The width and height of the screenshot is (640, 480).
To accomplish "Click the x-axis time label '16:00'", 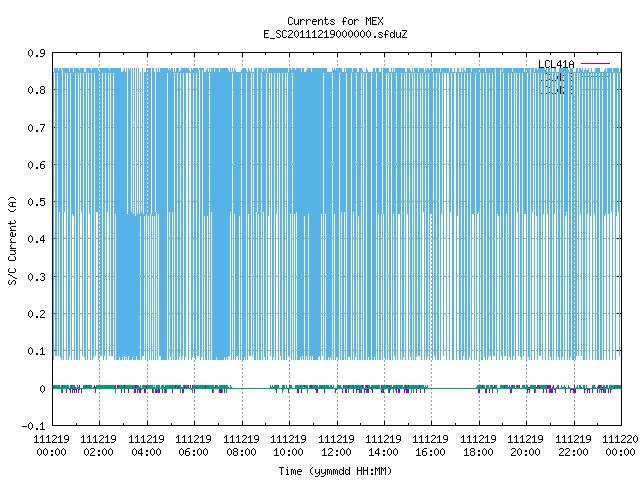I will [431, 452].
